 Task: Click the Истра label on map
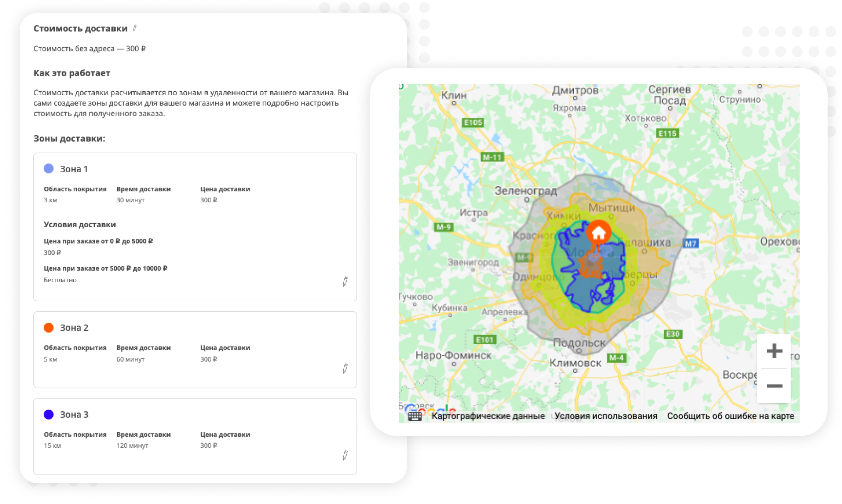click(x=473, y=213)
